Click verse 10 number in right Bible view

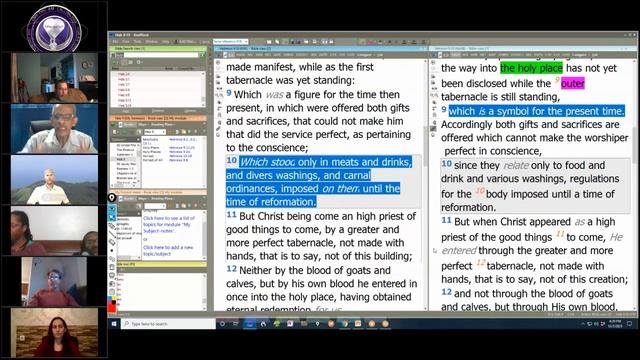click(446, 164)
